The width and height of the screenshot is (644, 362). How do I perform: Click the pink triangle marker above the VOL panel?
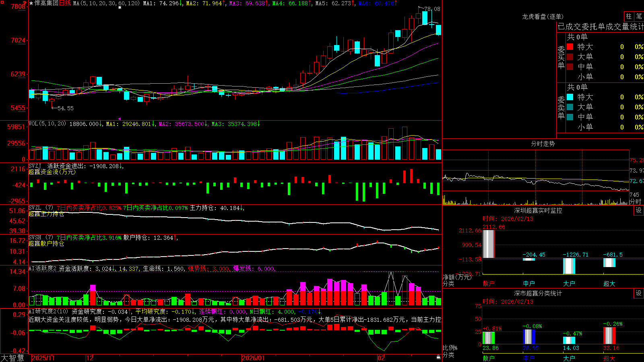coord(119,119)
